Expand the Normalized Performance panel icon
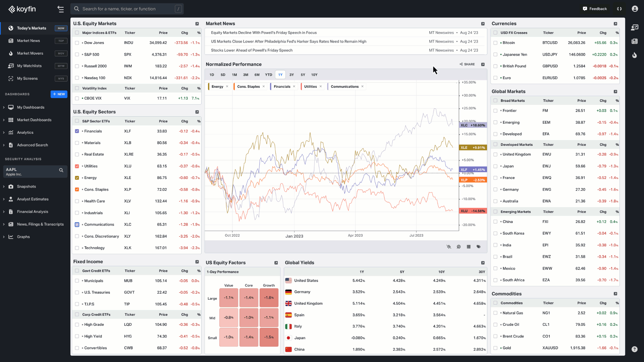The height and width of the screenshot is (362, 644). [x=483, y=64]
